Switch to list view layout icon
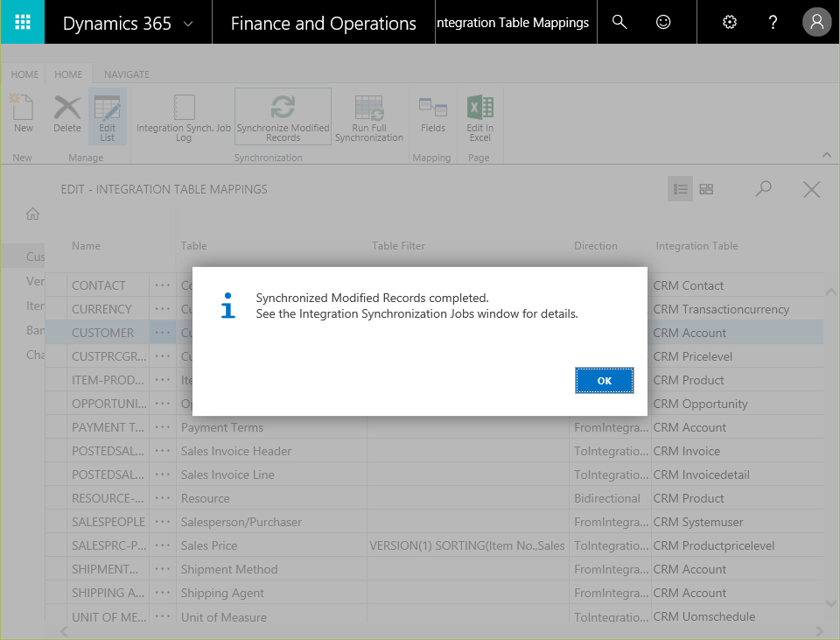This screenshot has width=840, height=640. pyautogui.click(x=681, y=189)
